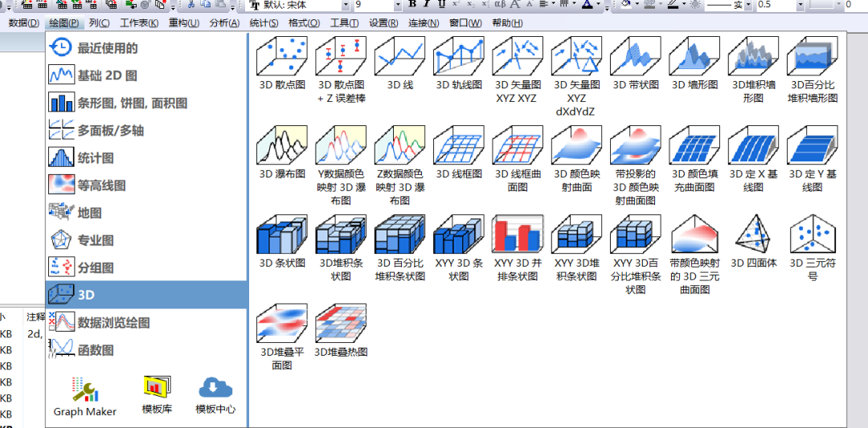Select the 3D 线框图 plot
The image size is (868, 428).
[459, 153]
